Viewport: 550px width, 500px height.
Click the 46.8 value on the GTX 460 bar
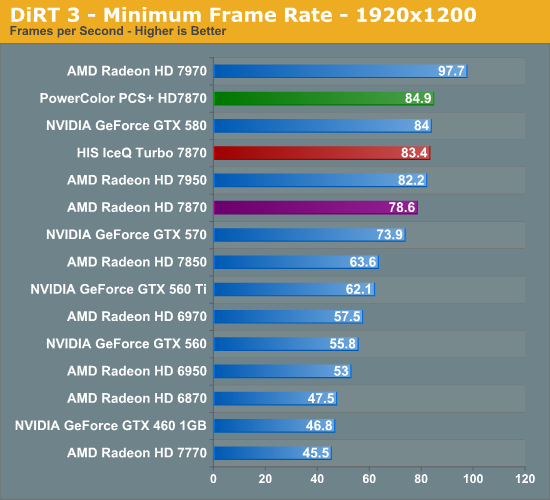coord(319,426)
